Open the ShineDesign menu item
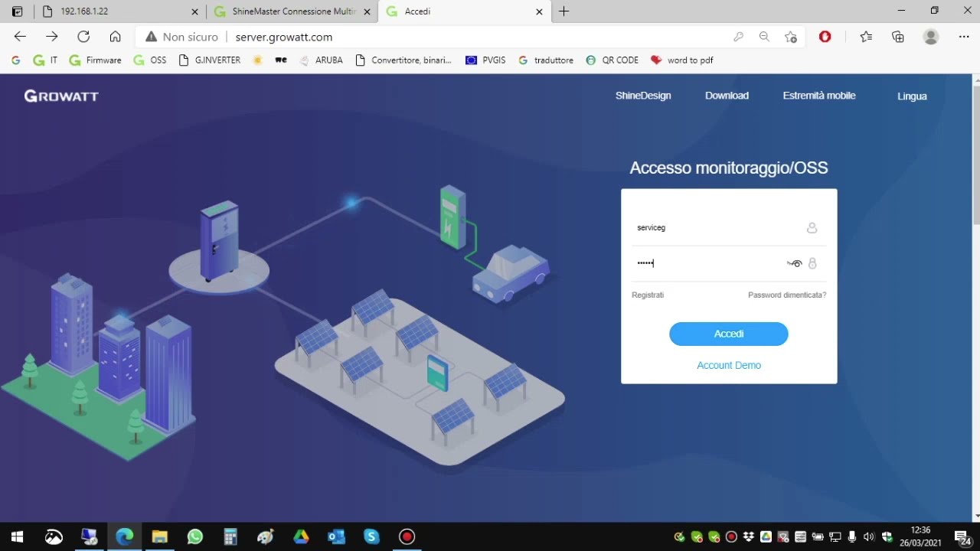The height and width of the screenshot is (551, 980). pyautogui.click(x=643, y=96)
